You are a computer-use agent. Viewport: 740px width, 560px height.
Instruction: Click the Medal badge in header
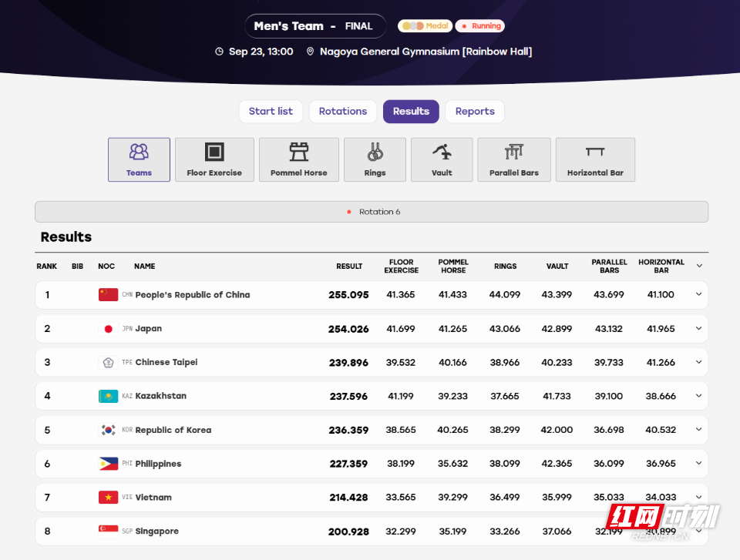[425, 26]
